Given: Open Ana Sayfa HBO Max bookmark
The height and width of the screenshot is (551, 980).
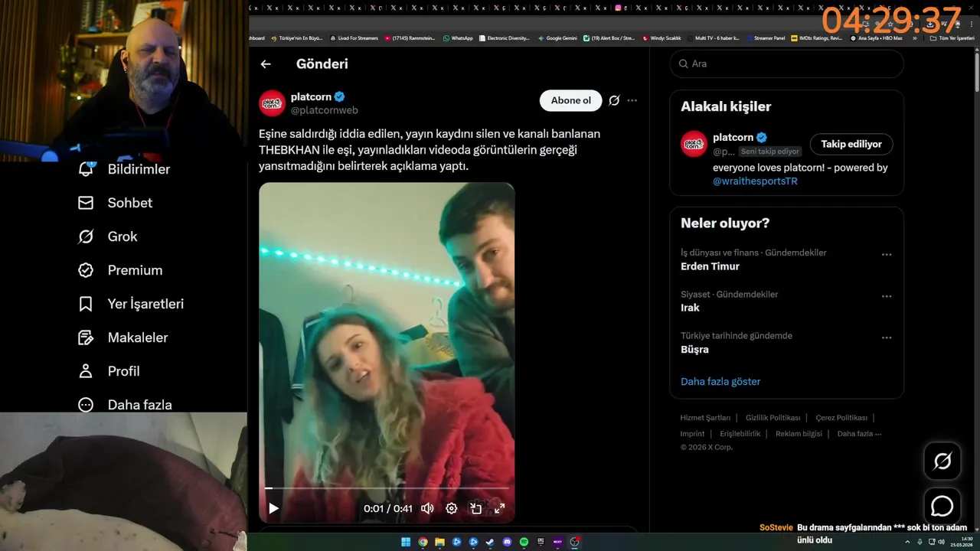Looking at the screenshot, I should tap(876, 38).
